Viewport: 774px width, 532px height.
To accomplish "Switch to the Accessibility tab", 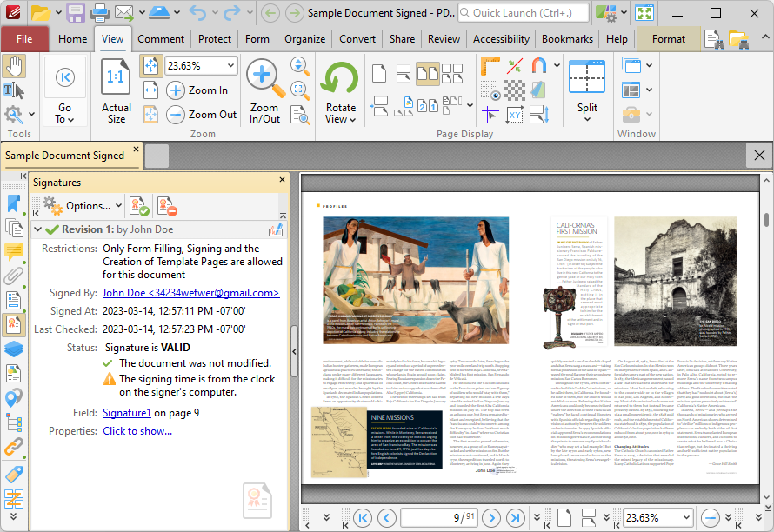I will [x=501, y=39].
